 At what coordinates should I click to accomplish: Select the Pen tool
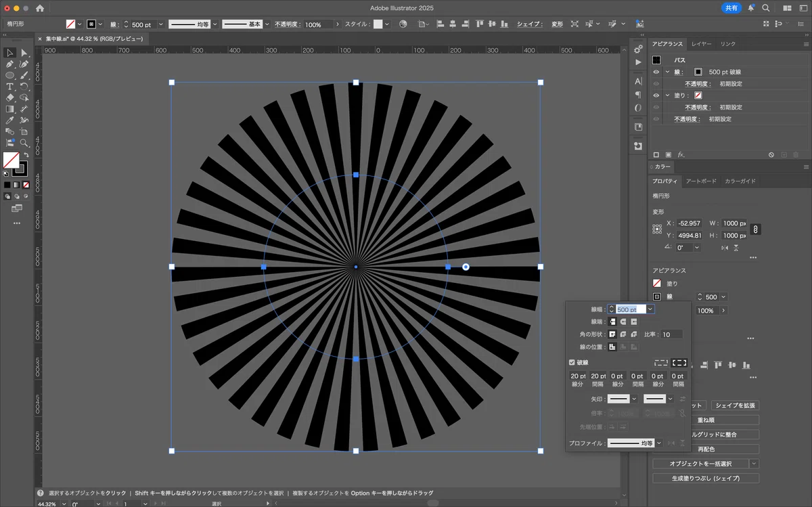pos(10,64)
